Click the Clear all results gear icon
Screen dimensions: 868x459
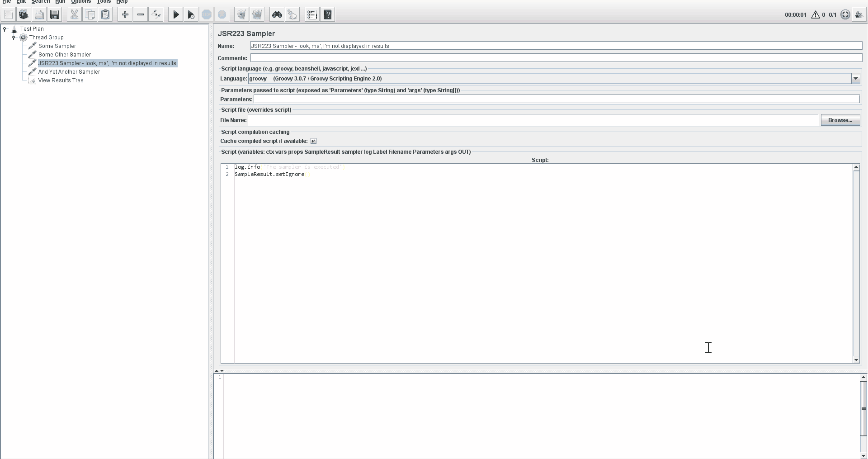(x=257, y=14)
